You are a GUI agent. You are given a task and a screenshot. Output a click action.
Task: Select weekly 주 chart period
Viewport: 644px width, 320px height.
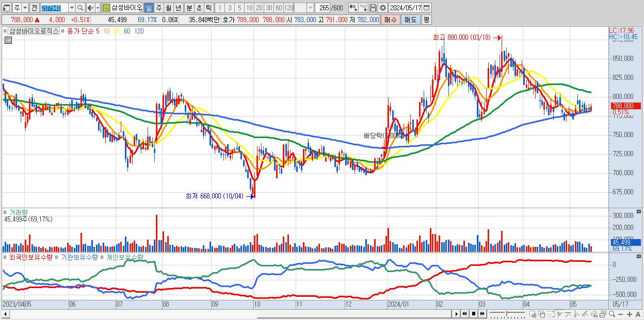(159, 8)
